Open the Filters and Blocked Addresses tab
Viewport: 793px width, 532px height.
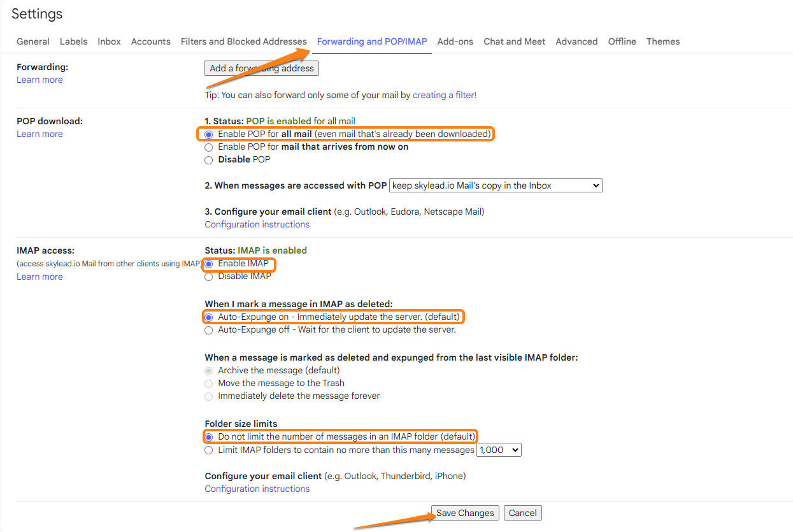pos(243,41)
